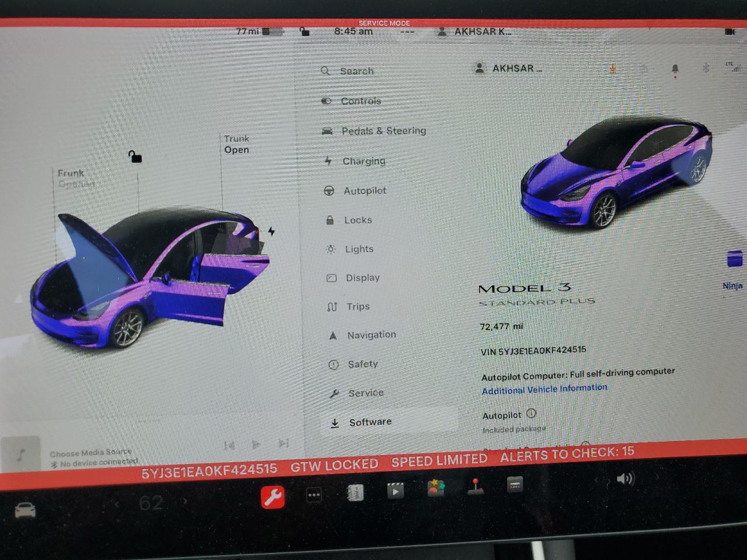Launch the Theater clapperboard app
This screenshot has width=747, height=560.
click(395, 490)
